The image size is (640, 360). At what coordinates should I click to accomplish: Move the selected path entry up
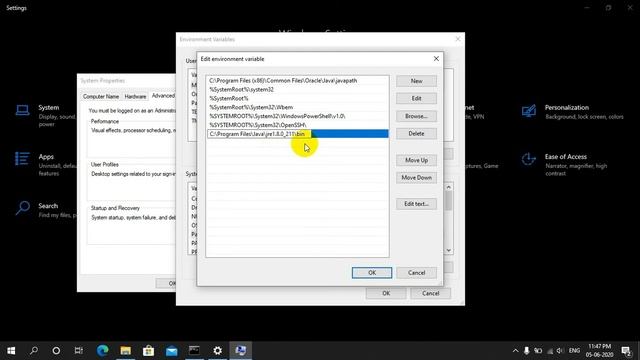pos(416,160)
